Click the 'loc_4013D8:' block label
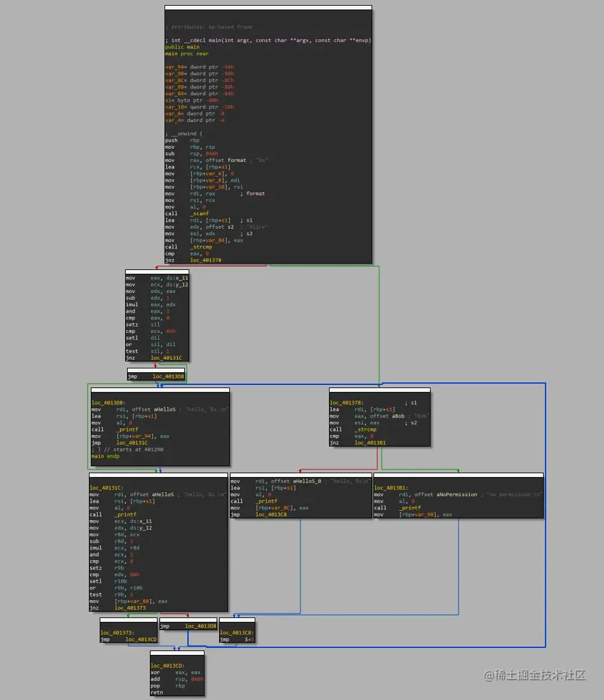 tap(109, 403)
